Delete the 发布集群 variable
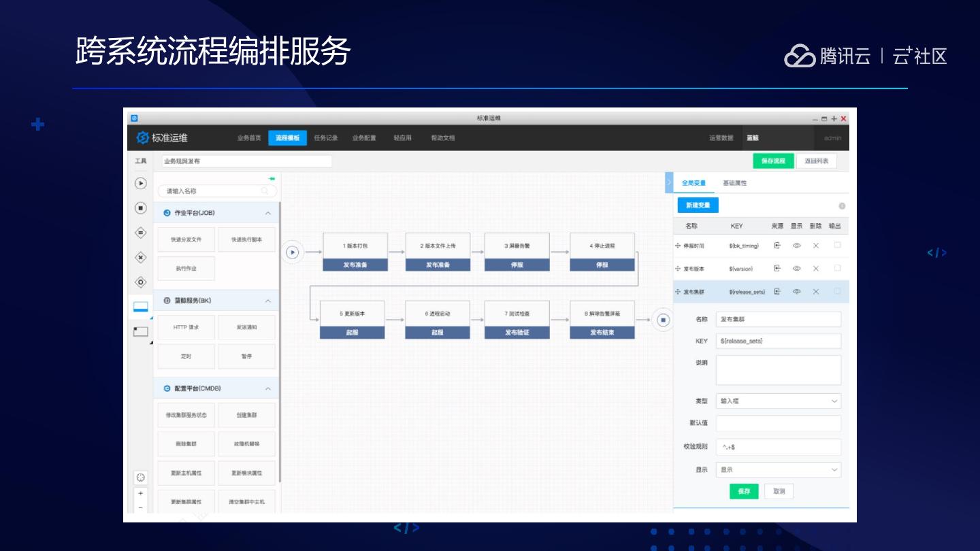This screenshot has width=980, height=551. point(815,292)
